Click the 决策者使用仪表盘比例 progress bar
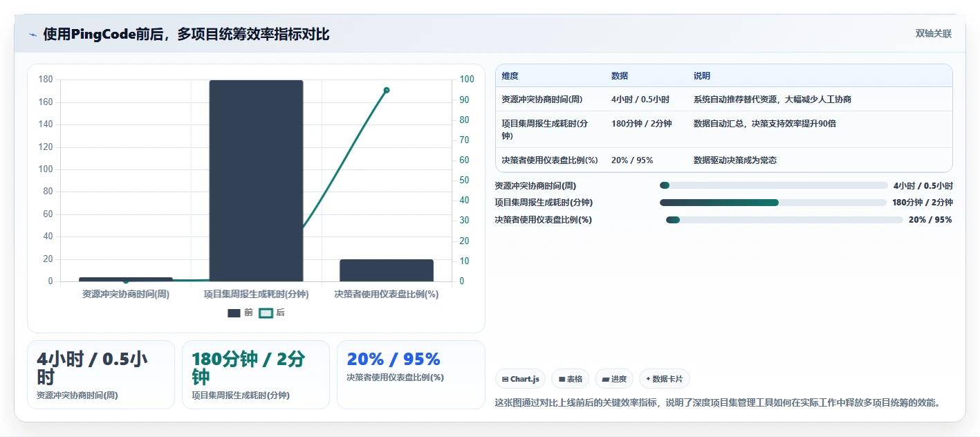The image size is (980, 437). click(784, 220)
